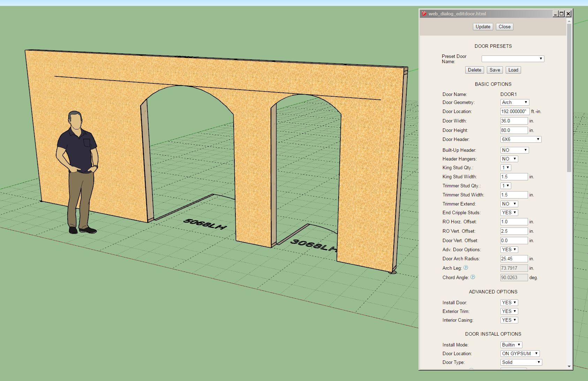The width and height of the screenshot is (588, 381).
Task: Click the Door Arch Radius field
Action: click(x=514, y=259)
